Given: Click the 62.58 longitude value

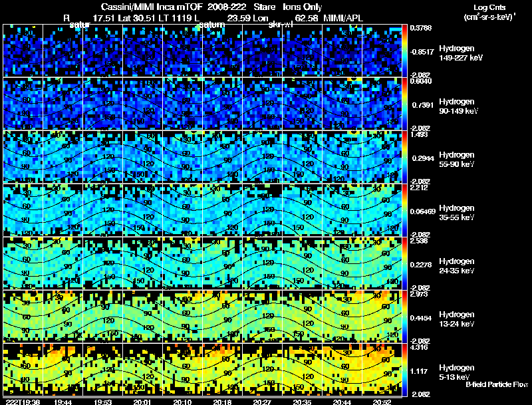Looking at the screenshot, I should pos(307,18).
